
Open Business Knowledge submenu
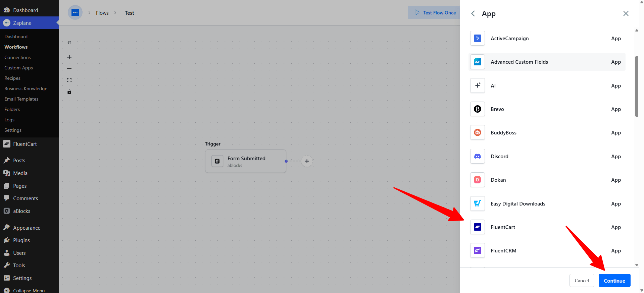click(x=26, y=89)
